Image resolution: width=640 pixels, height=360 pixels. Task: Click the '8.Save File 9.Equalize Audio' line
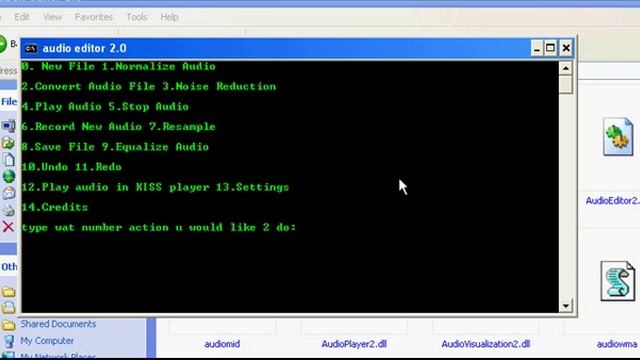point(115,147)
